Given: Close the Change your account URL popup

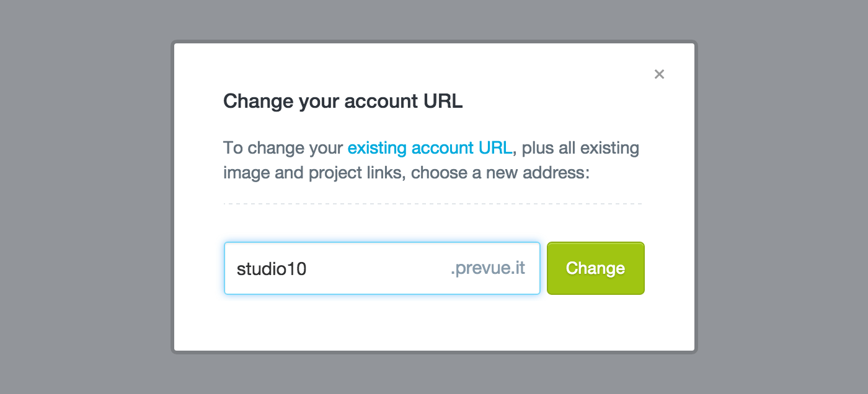Looking at the screenshot, I should (659, 74).
